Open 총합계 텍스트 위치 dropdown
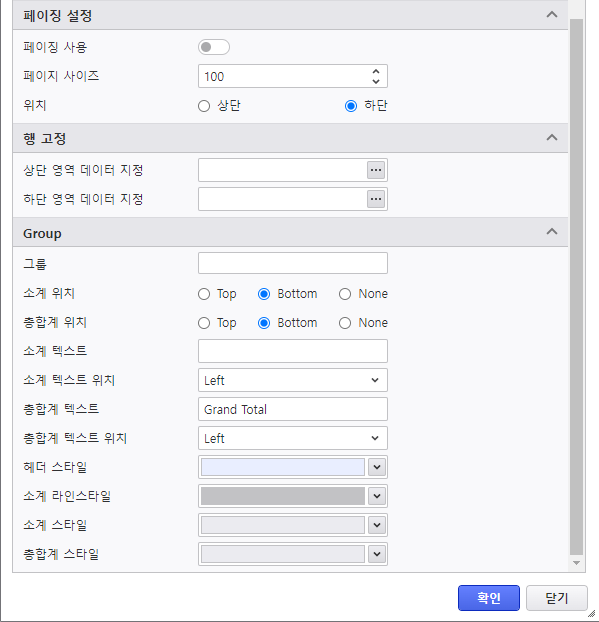 pos(293,438)
